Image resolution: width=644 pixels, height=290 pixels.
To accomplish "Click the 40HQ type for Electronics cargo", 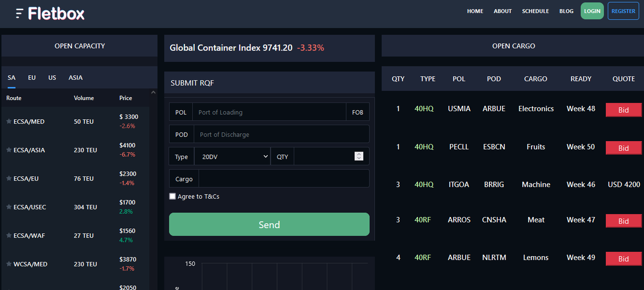I will pos(424,108).
